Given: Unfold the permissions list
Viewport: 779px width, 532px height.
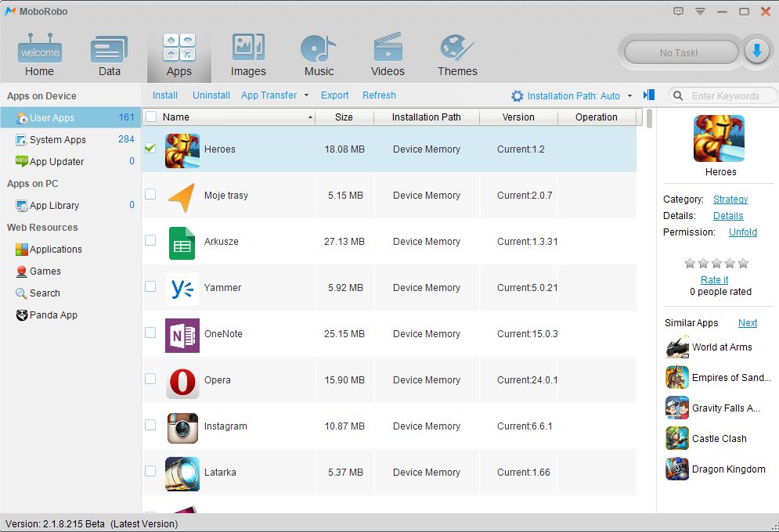Looking at the screenshot, I should (x=743, y=232).
